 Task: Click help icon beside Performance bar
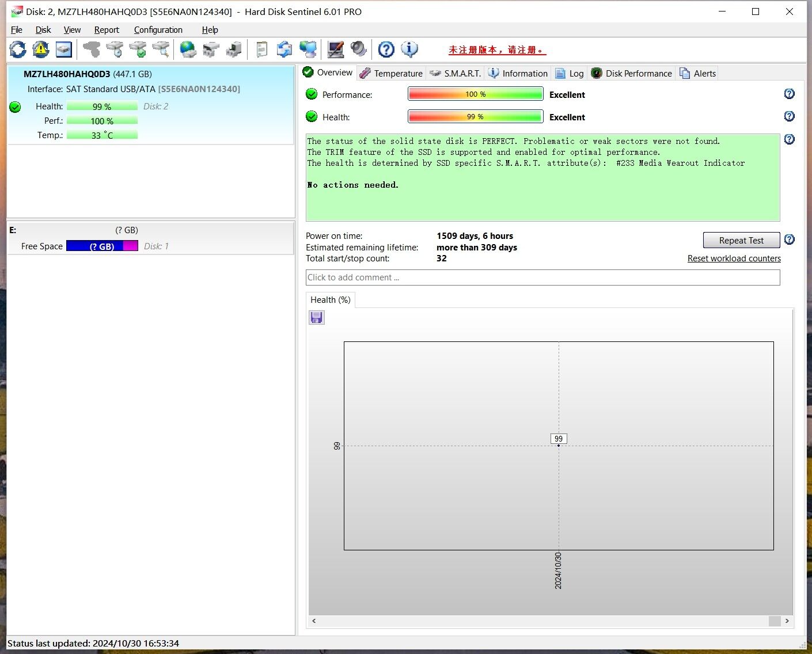click(x=790, y=94)
